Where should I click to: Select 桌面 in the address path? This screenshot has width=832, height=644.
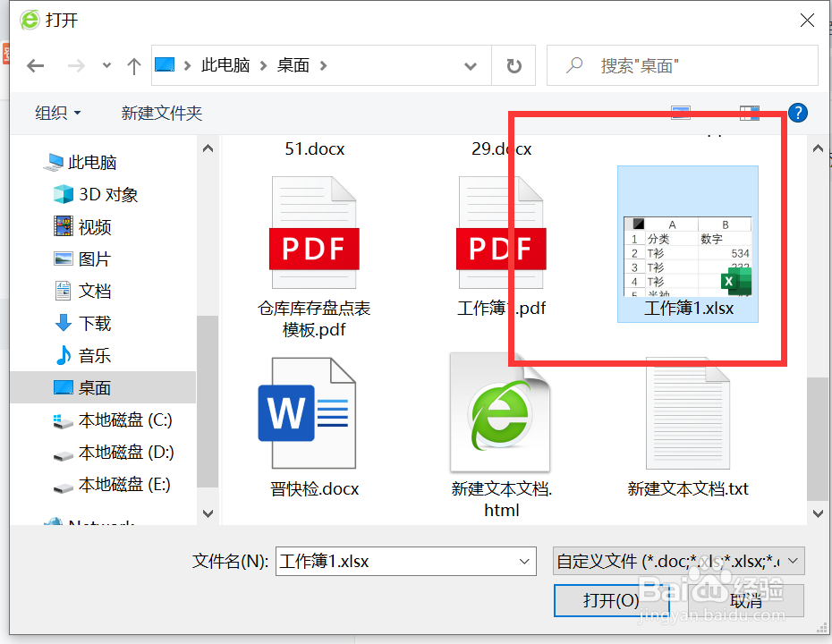[293, 65]
